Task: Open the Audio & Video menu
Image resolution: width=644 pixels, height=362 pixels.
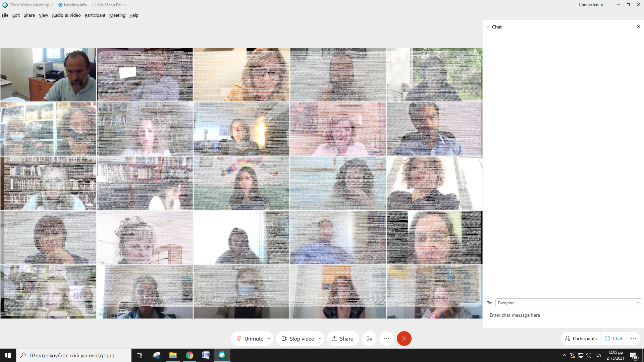Action: pyautogui.click(x=66, y=15)
